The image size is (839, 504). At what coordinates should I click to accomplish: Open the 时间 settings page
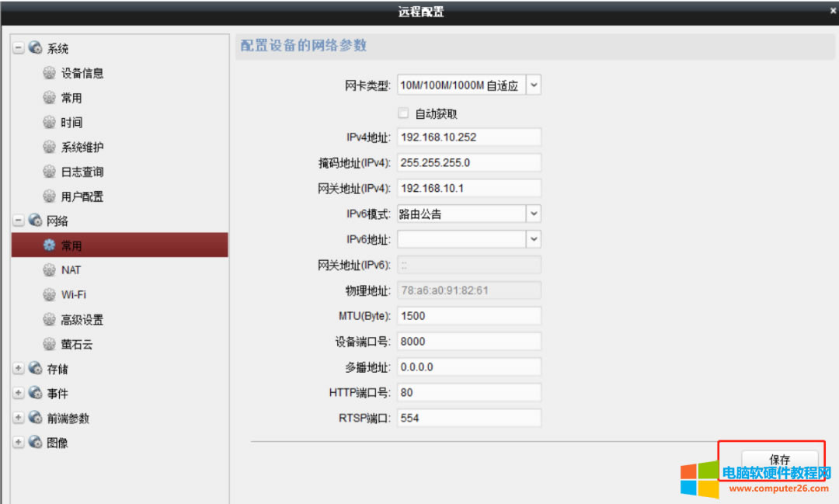pyautogui.click(x=71, y=123)
